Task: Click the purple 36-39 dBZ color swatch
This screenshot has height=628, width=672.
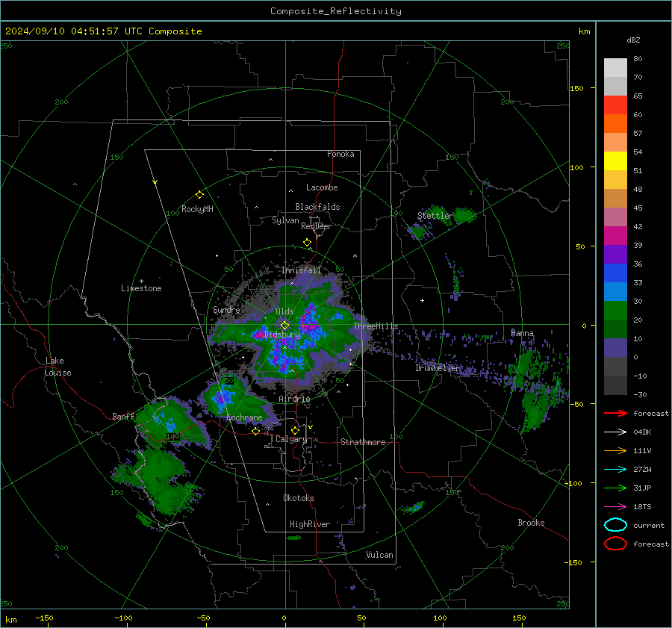Action: tap(615, 254)
